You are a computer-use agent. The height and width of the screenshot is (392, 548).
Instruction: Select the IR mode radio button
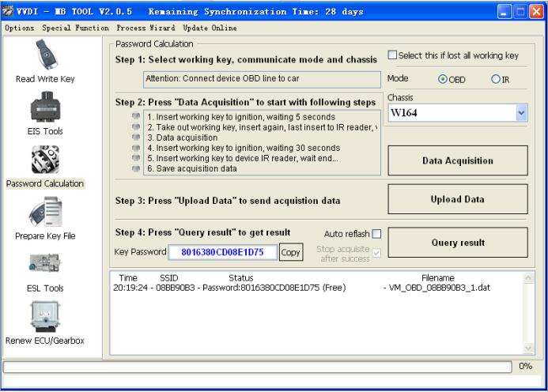click(496, 80)
